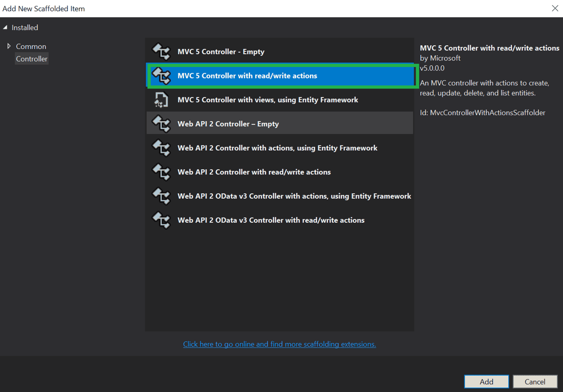563x392 pixels.
Task: Click the Entity Framework views controller icon
Action: 161,100
